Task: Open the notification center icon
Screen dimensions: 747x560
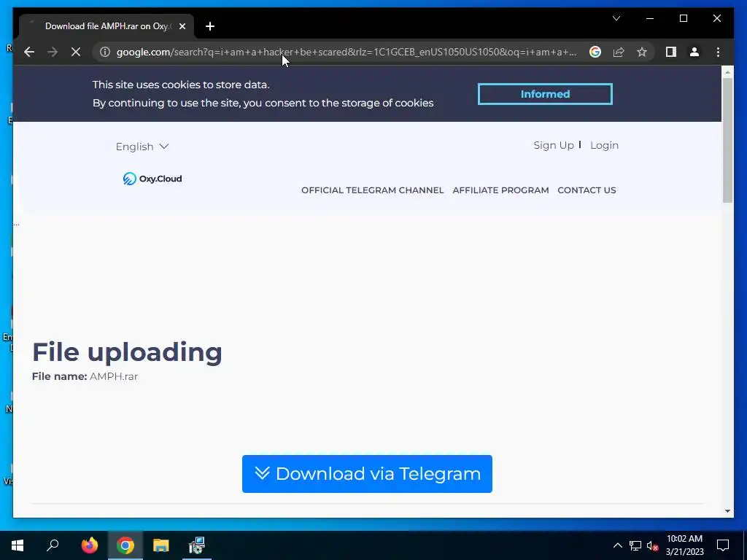Action: [x=723, y=545]
